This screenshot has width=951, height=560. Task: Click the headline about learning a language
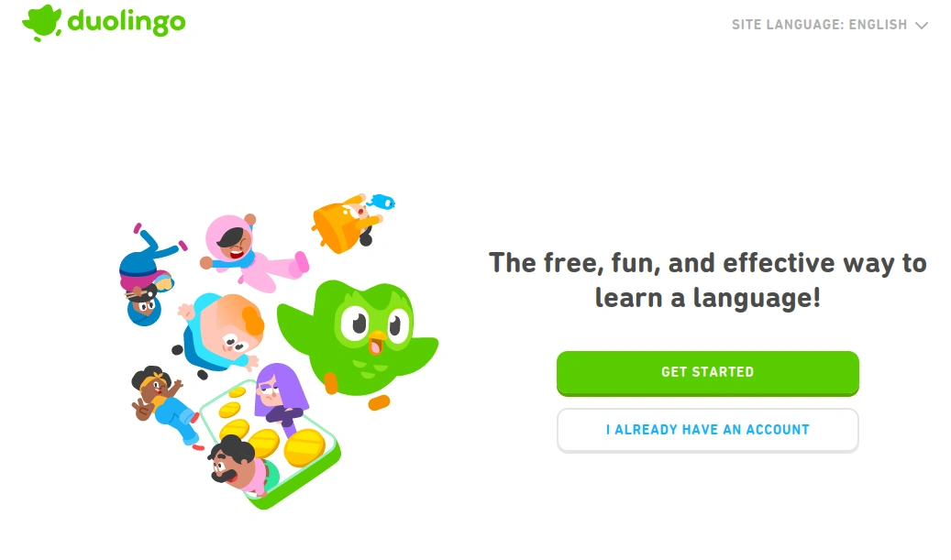pyautogui.click(x=707, y=280)
